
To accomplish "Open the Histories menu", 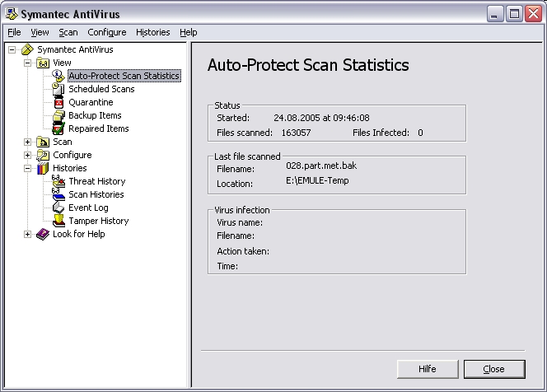I will pyautogui.click(x=152, y=32).
